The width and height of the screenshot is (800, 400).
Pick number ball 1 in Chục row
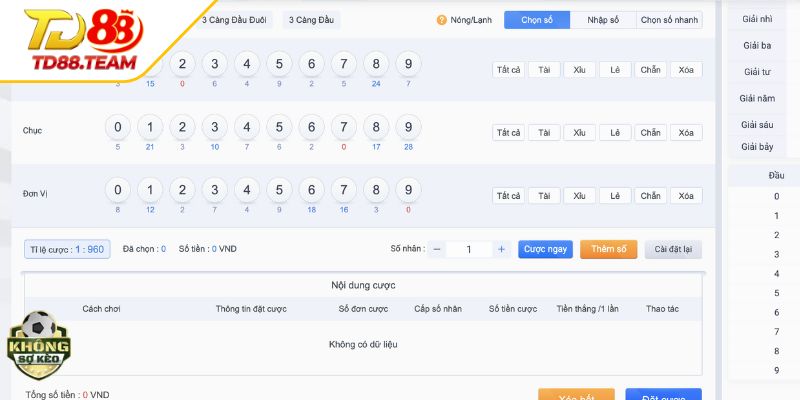coord(149,127)
